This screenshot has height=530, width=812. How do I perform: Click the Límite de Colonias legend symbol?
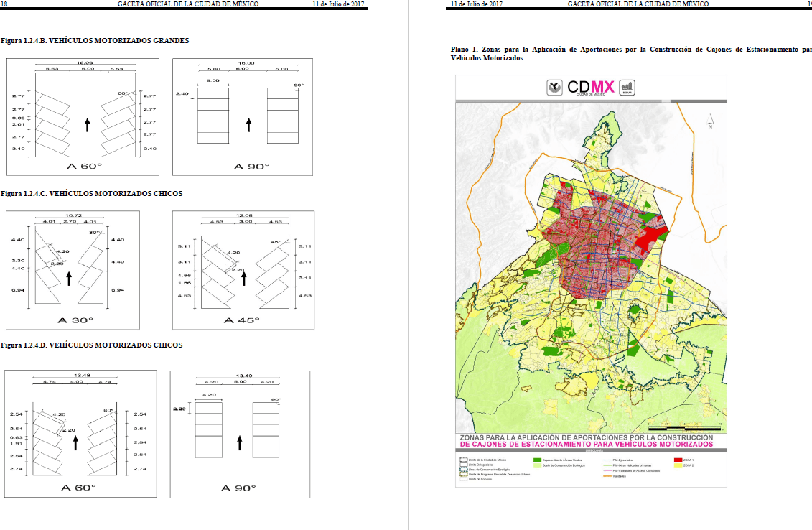[x=464, y=479]
